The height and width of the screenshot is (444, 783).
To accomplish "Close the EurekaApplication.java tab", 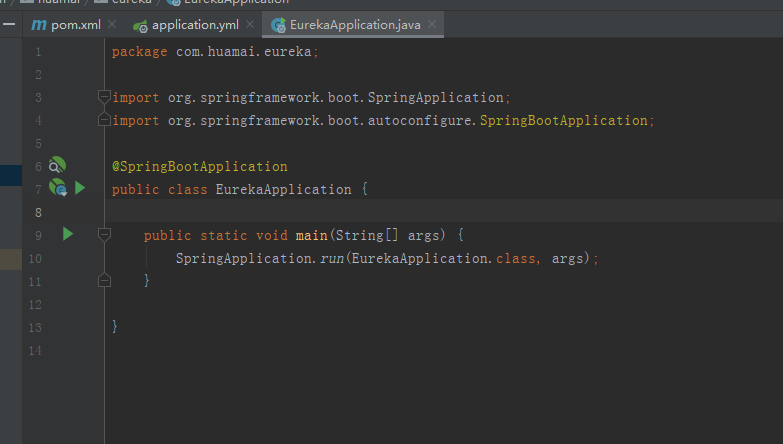I will point(432,24).
